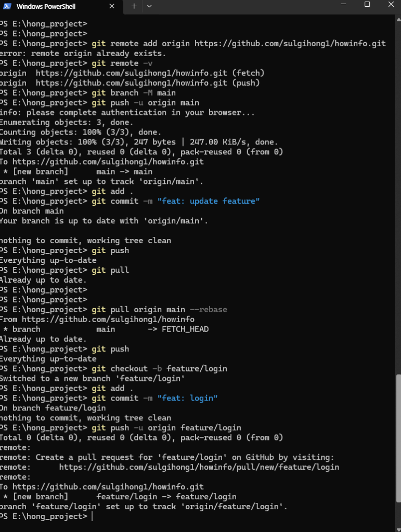
Task: Click the origin (fetch) repository URL
Action: [132, 73]
